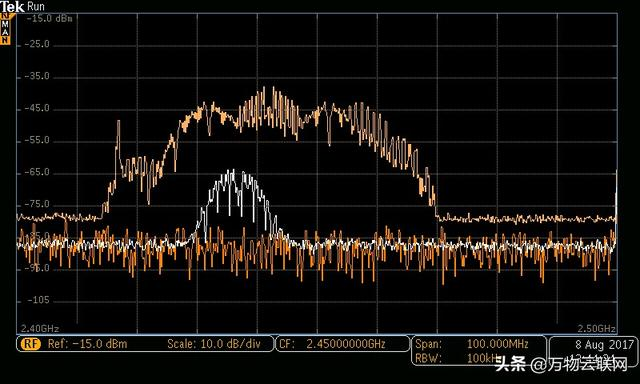Click the -105 axis label
Viewport: 640px width, 384px height.
coord(38,300)
